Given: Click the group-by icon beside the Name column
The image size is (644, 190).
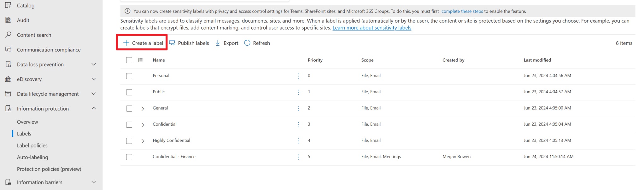Looking at the screenshot, I should pos(140,60).
